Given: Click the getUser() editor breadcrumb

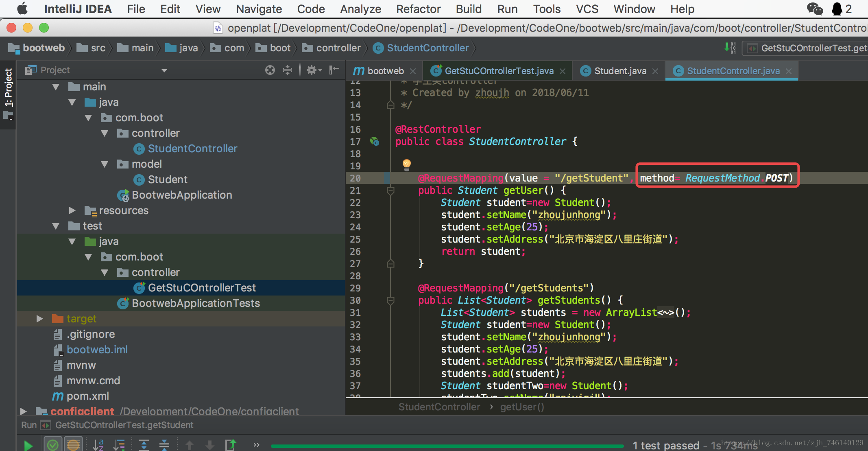Looking at the screenshot, I should pyautogui.click(x=522, y=407).
